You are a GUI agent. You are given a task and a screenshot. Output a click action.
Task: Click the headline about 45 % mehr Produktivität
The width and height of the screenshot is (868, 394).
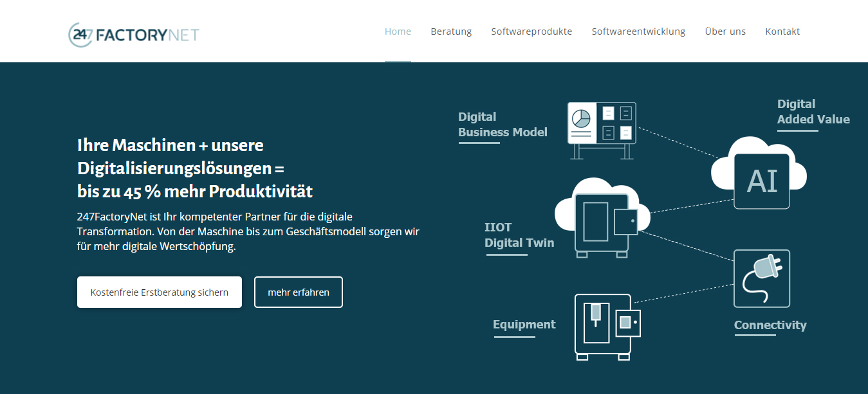tap(195, 168)
